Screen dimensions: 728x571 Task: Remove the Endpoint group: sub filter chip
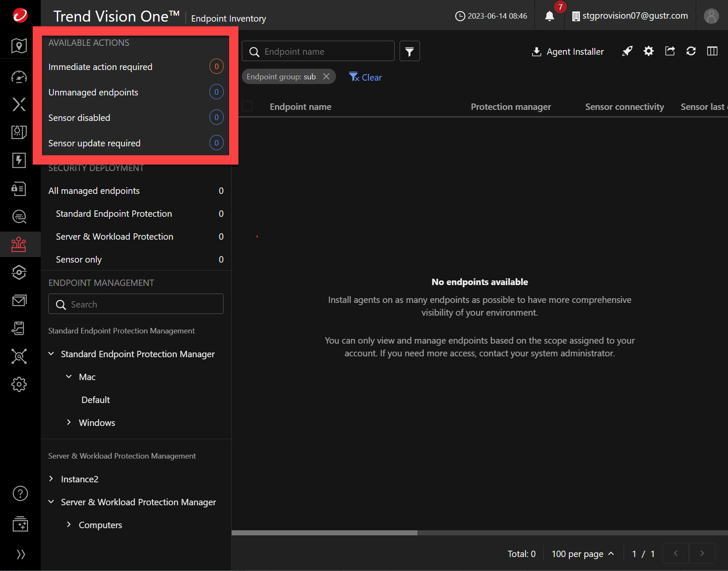pos(326,76)
